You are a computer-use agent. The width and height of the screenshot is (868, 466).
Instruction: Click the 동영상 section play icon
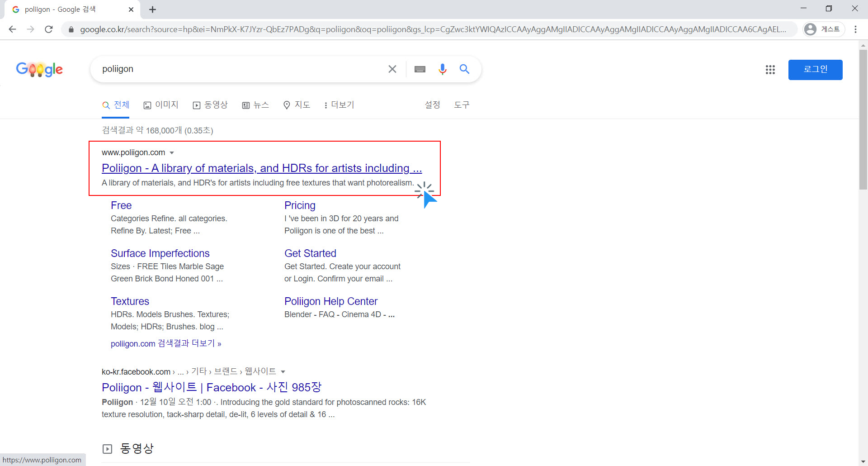click(107, 449)
